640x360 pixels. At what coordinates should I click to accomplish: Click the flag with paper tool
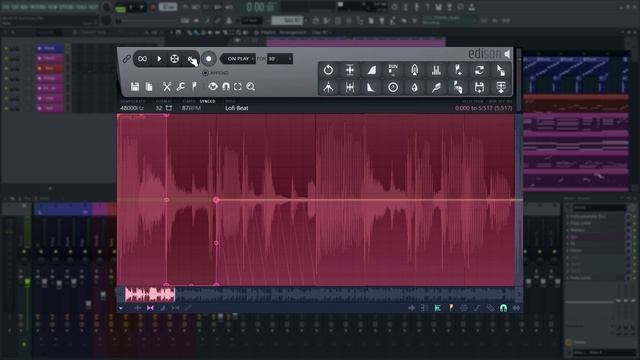click(x=458, y=87)
